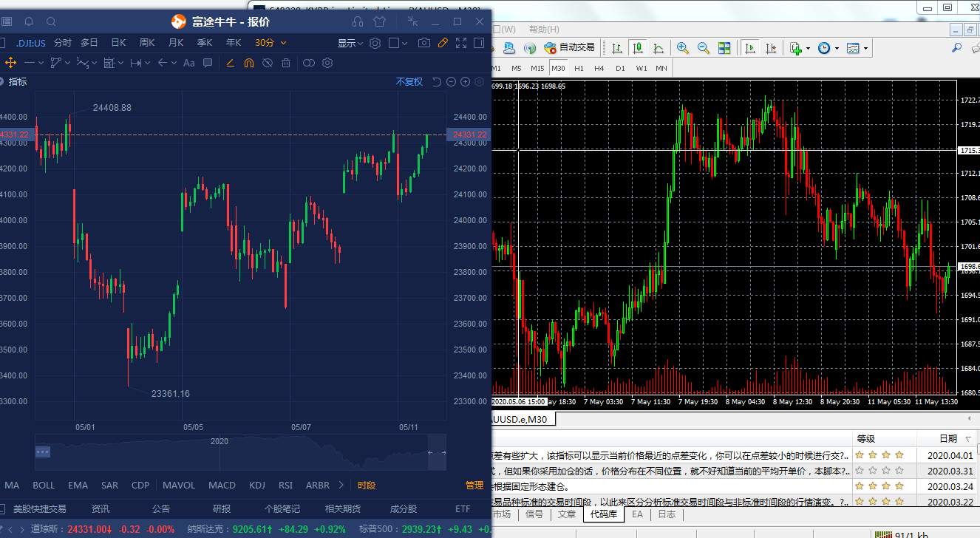Expand Futu chart to fullscreen
Viewport: 980px width, 538px height.
click(460, 43)
